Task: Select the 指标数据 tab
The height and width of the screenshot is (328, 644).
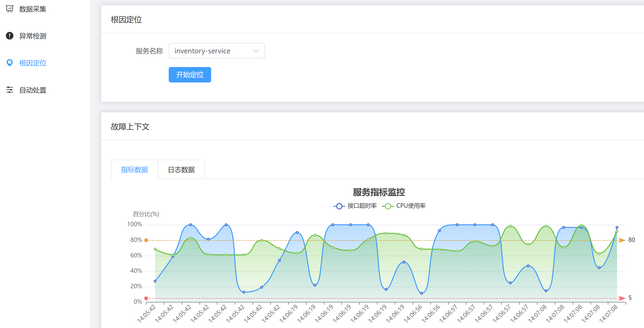Action: 134,170
